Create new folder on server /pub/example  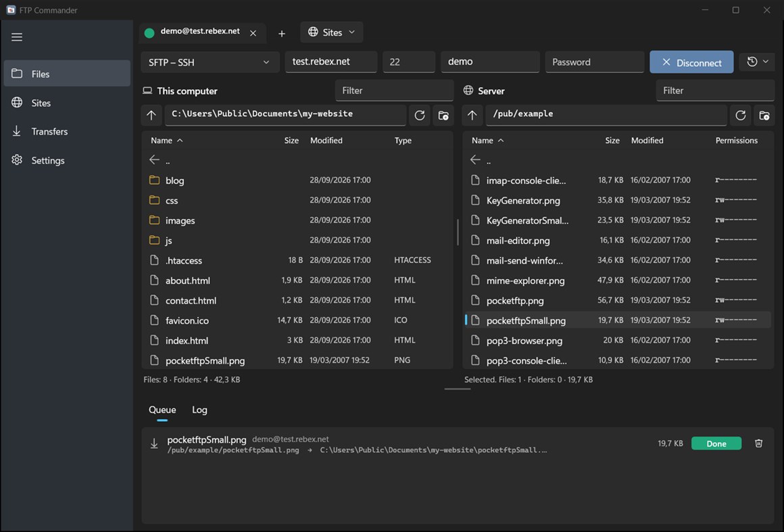(x=764, y=116)
